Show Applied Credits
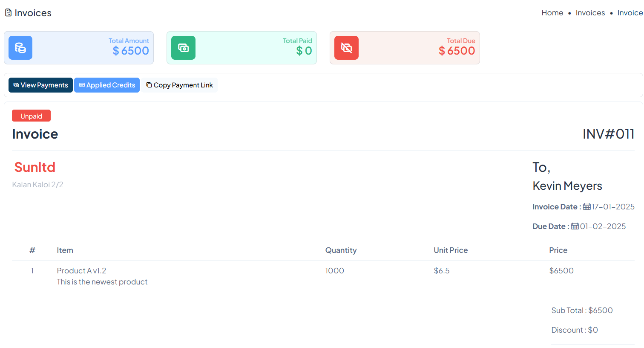644x348 pixels. [107, 85]
